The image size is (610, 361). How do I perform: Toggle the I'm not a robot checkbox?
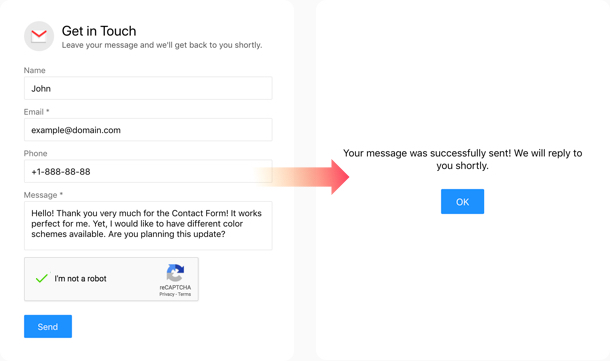(x=42, y=278)
